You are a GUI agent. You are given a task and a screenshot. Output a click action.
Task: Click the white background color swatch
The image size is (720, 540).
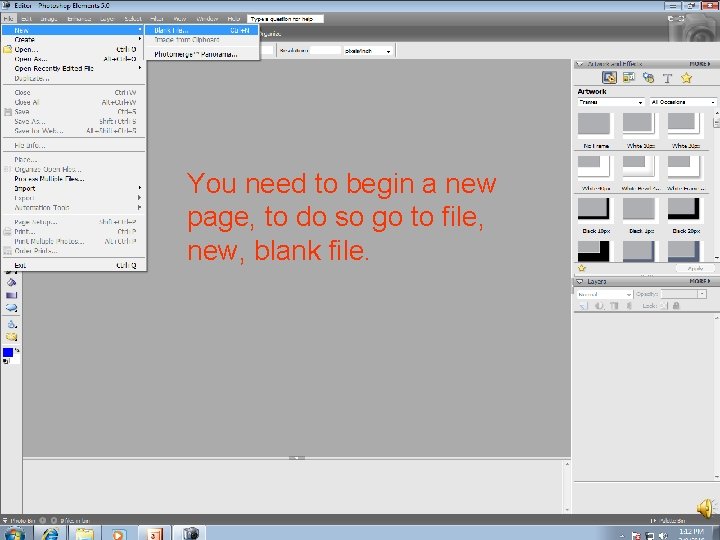[x=16, y=359]
